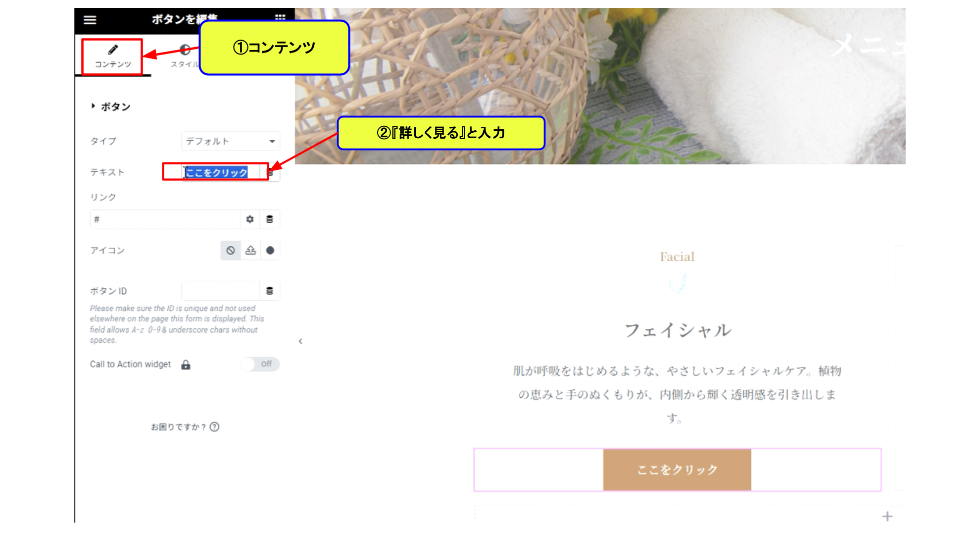Select the no-icon option
Screen dimensions: 980x535
pos(231,250)
